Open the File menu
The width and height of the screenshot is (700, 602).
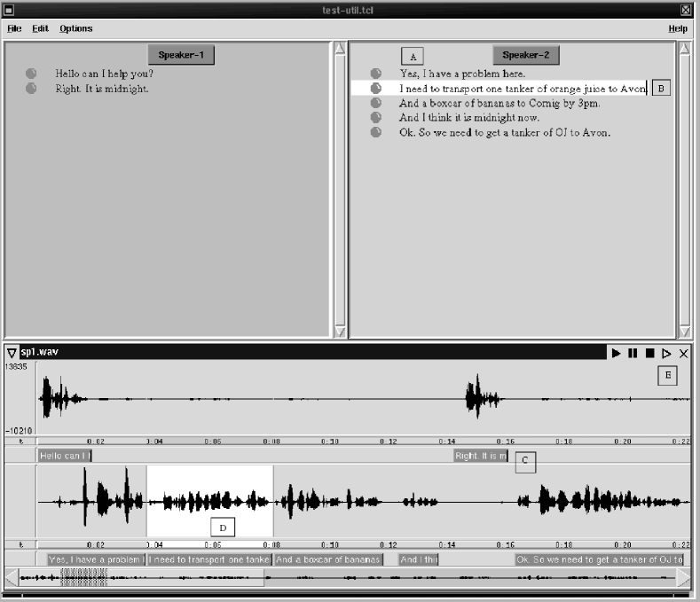click(x=14, y=28)
